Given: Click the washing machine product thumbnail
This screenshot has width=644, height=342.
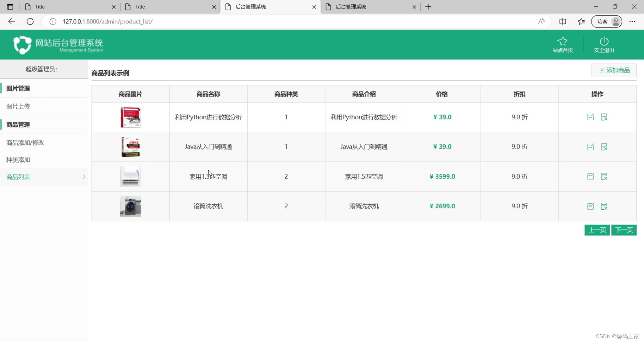Looking at the screenshot, I should 130,206.
